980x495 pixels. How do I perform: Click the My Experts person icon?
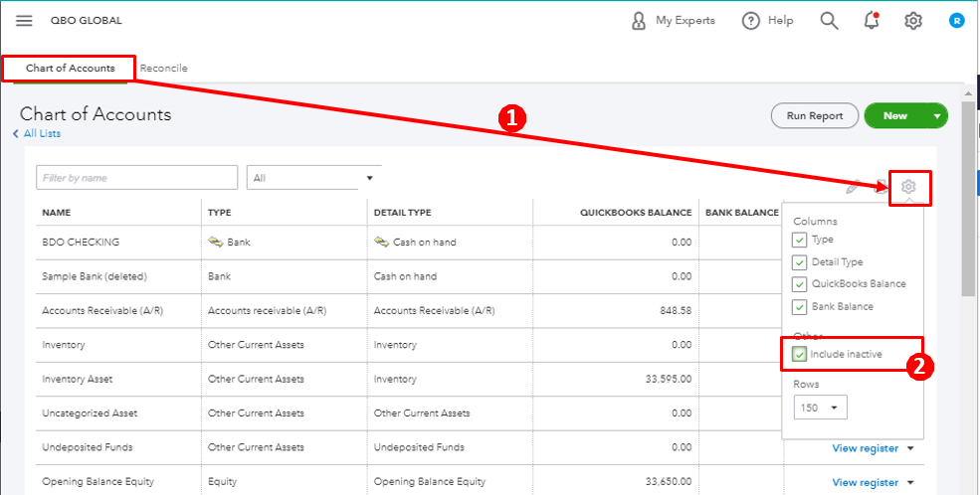click(639, 21)
